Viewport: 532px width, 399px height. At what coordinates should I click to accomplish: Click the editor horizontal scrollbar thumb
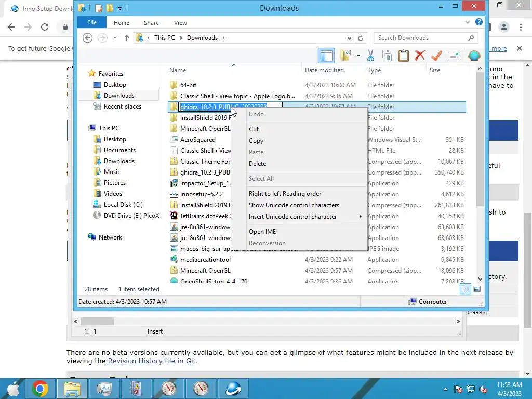coord(97,321)
